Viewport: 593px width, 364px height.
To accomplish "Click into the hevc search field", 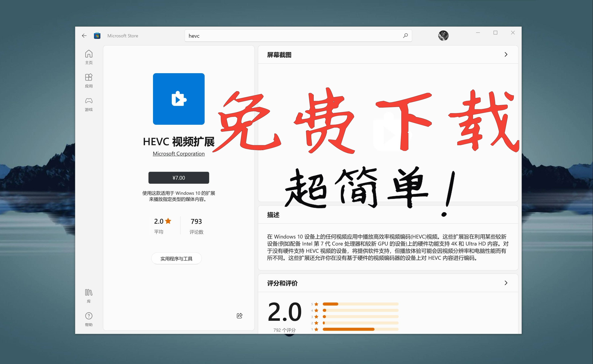I will [298, 36].
